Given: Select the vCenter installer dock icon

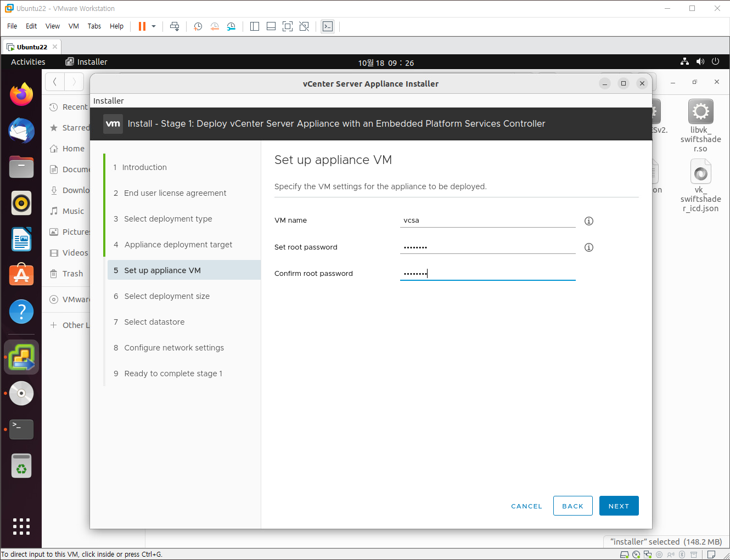Looking at the screenshot, I should (21, 357).
